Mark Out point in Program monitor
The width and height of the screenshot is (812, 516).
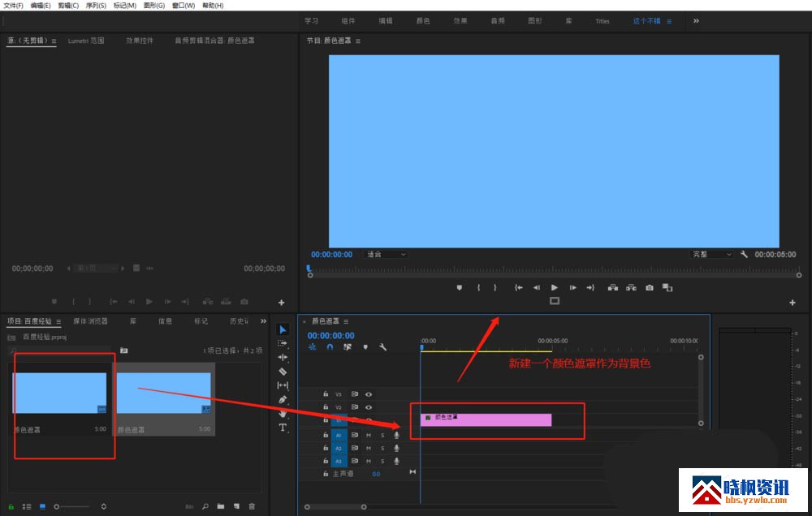(495, 288)
